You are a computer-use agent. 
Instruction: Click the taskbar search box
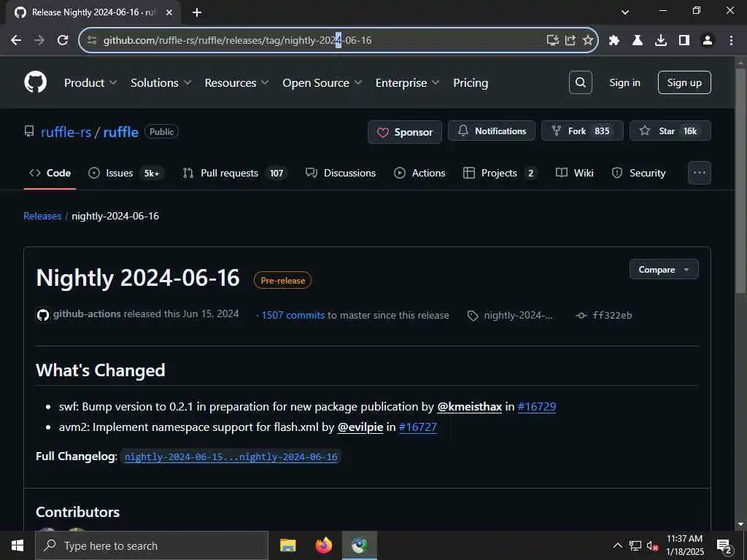pyautogui.click(x=152, y=545)
